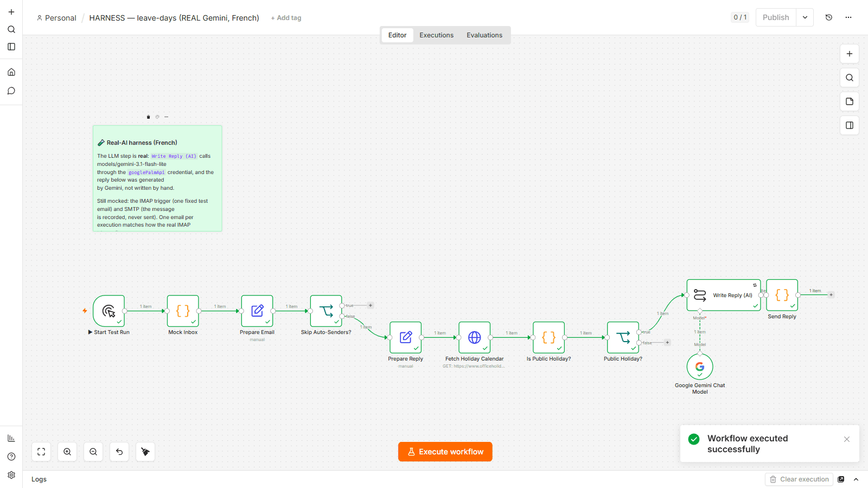Open the Google Gemini Chat Model node
Screen dimensions: 868x488
click(x=700, y=367)
